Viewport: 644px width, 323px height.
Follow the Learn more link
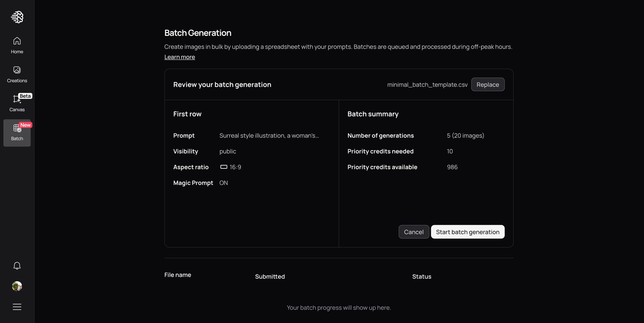pos(180,57)
